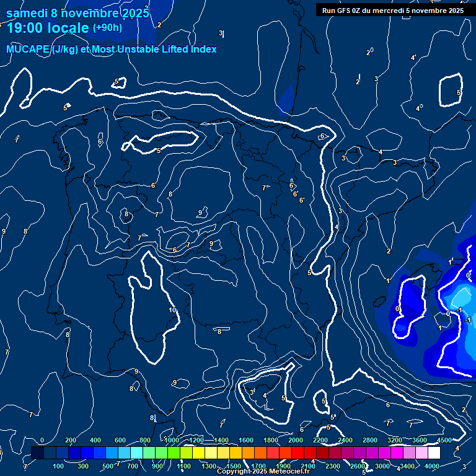The height and width of the screenshot is (476, 476).
Task: Choose the palest pink swatch beside white
Action: [x=421, y=452]
